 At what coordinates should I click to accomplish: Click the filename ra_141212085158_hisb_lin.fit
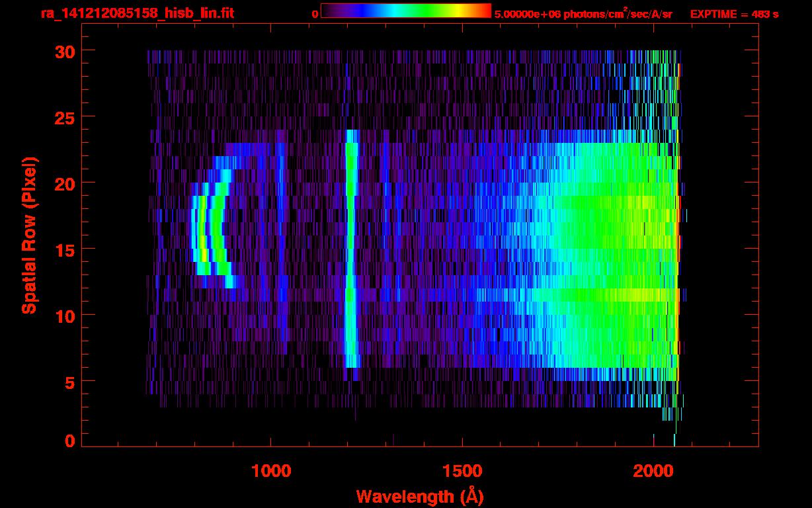click(137, 13)
